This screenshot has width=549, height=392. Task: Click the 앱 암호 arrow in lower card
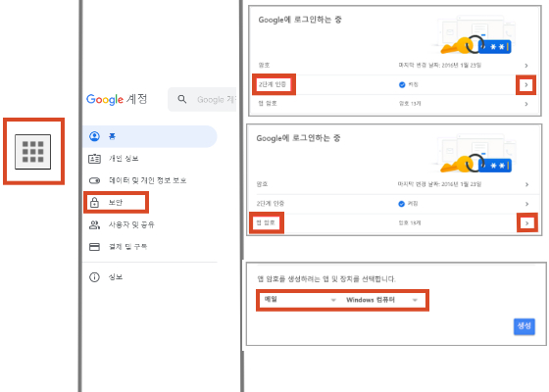click(x=527, y=222)
